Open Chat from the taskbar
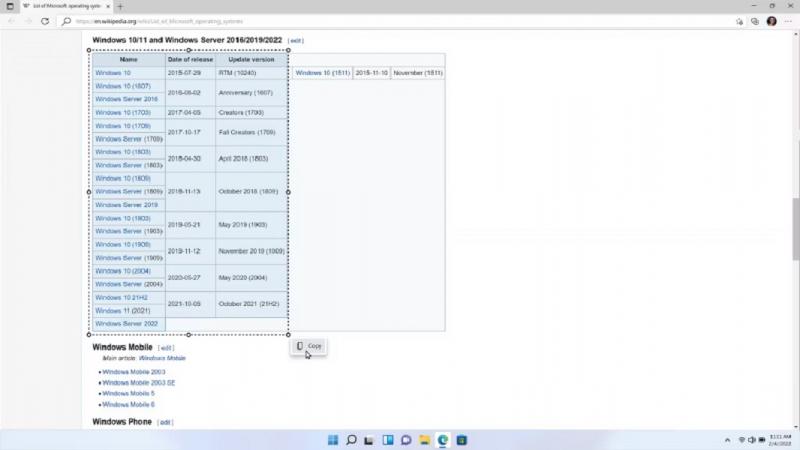Screen dimensions: 800x450 tap(406, 440)
